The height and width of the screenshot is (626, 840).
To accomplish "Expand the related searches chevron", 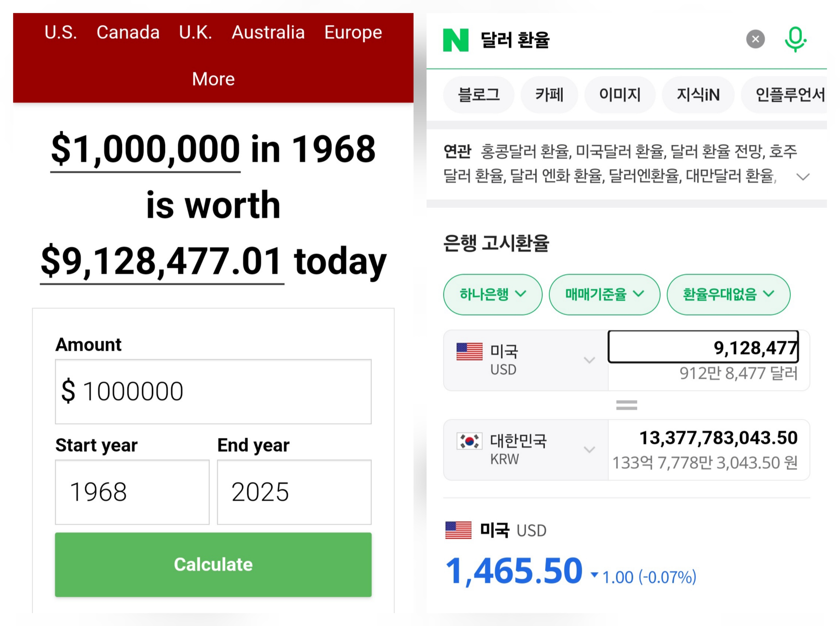I will pyautogui.click(x=803, y=177).
